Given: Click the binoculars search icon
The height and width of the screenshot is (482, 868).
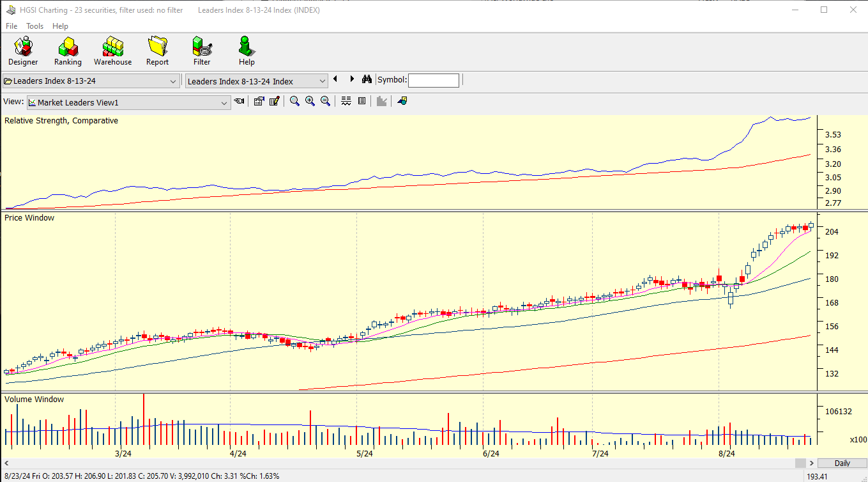Looking at the screenshot, I should coord(367,79).
